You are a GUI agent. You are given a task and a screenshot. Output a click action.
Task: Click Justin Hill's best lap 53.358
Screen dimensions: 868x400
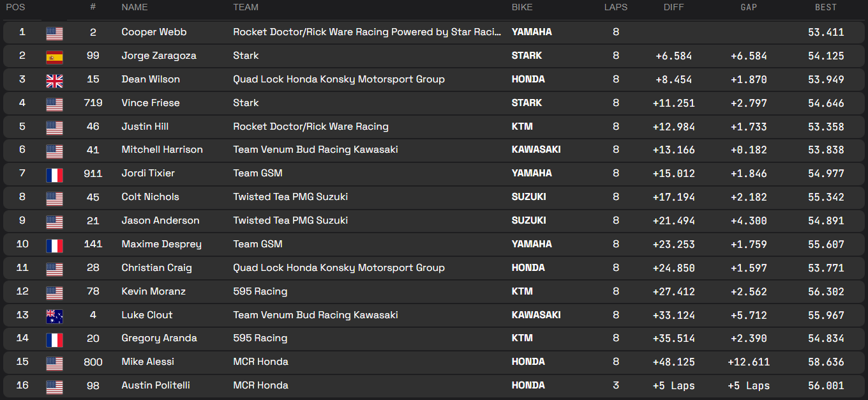[826, 127]
